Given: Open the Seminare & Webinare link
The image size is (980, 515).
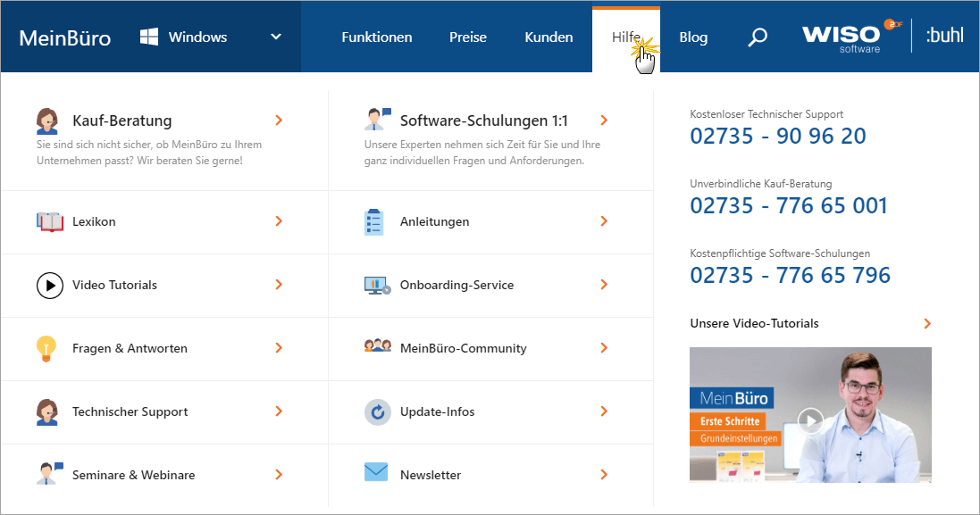Looking at the screenshot, I should click(134, 475).
